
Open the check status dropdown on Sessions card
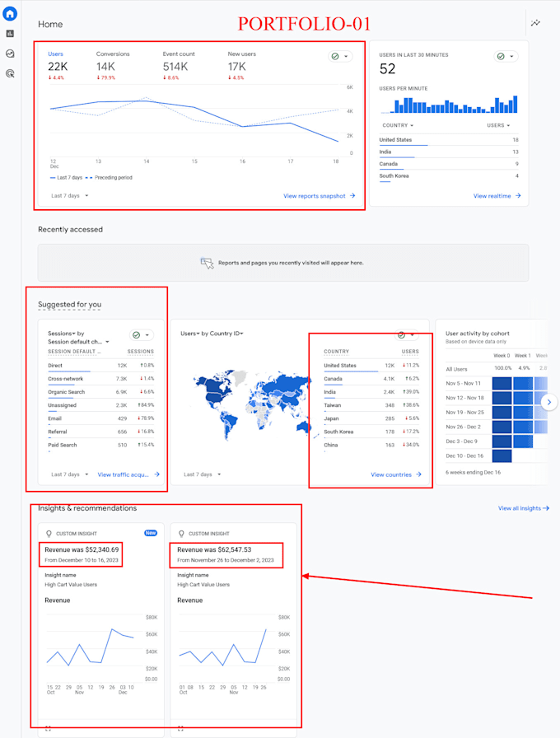click(142, 335)
